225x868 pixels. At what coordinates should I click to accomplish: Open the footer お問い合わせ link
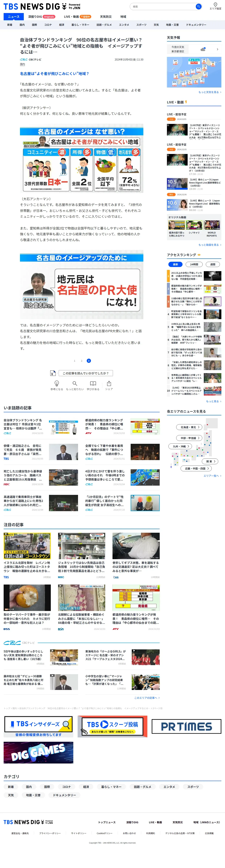[129, 833]
